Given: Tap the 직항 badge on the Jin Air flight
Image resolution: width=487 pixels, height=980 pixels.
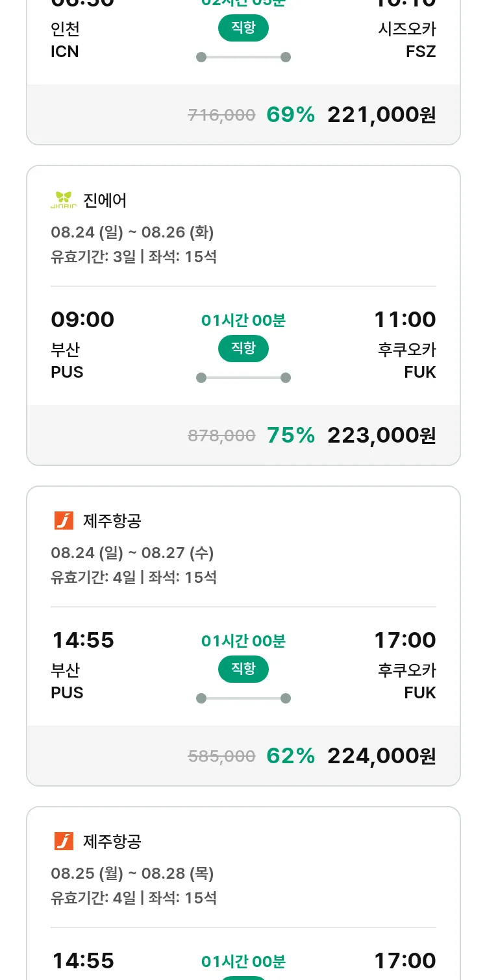Looking at the screenshot, I should 243,349.
